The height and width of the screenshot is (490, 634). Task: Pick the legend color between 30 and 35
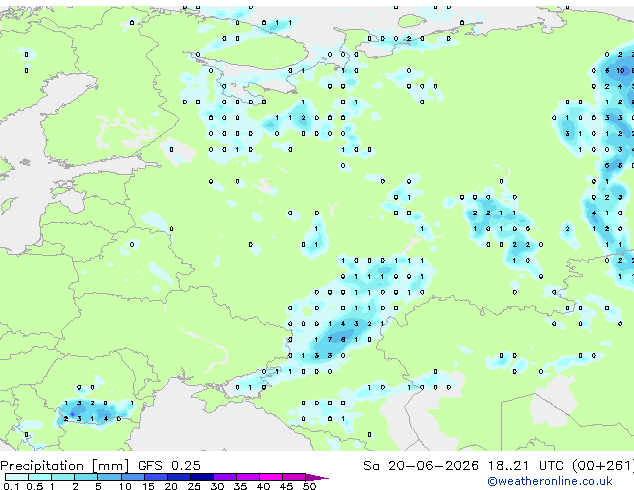(x=224, y=477)
